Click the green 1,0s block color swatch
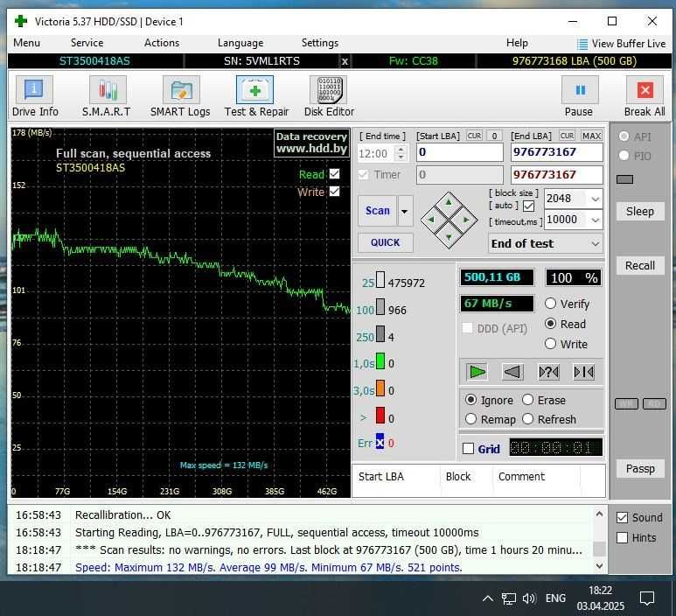The width and height of the screenshot is (676, 616). click(x=380, y=361)
